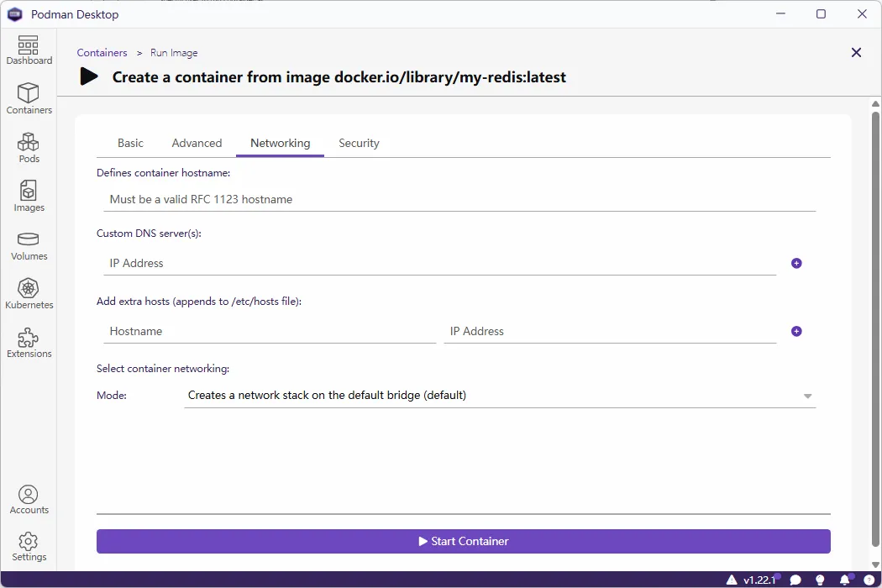The image size is (882, 588).
Task: Open the Dashboard from the sidebar
Action: pos(29,50)
